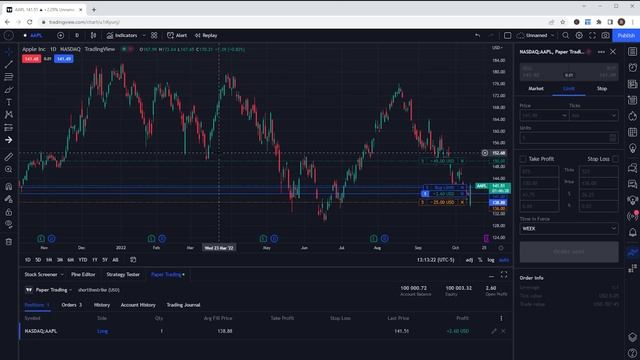Click the compare or add symbol icon
The image size is (640, 360).
[60, 36]
